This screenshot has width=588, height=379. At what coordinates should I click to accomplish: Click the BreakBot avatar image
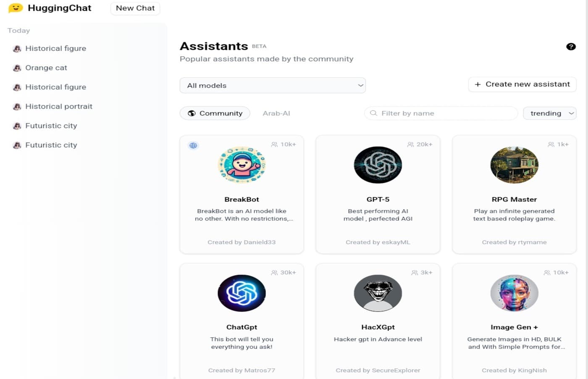tap(241, 165)
